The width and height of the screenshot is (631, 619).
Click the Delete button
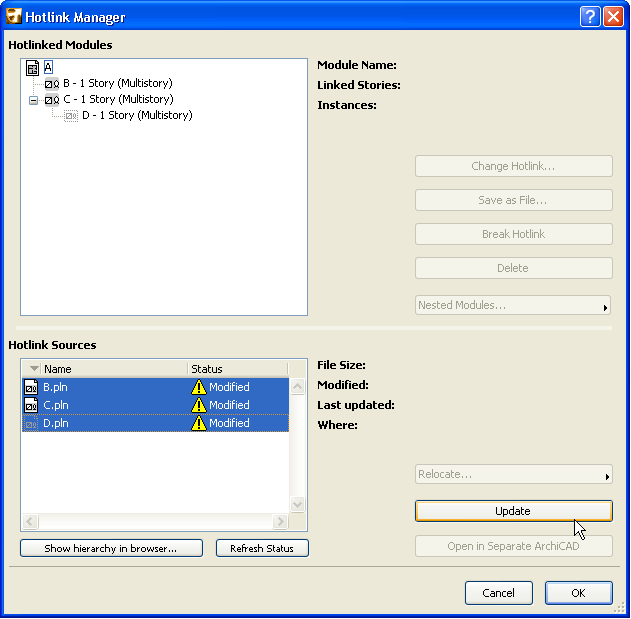(x=514, y=268)
